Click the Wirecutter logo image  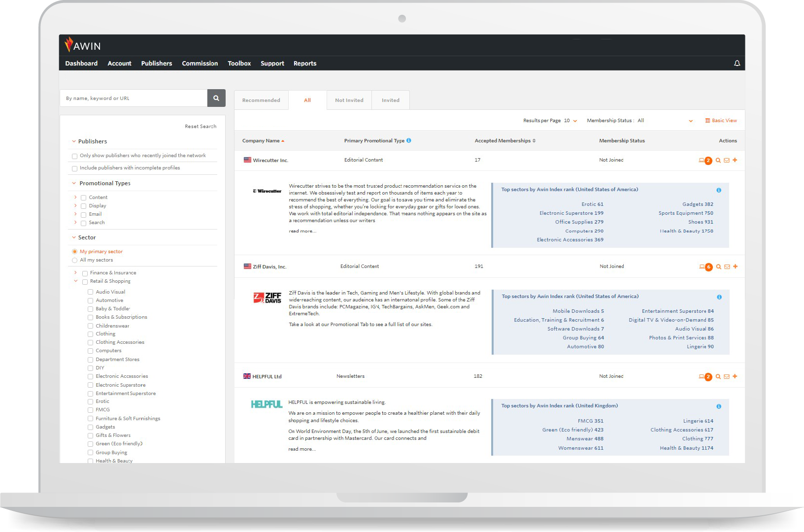pos(267,191)
